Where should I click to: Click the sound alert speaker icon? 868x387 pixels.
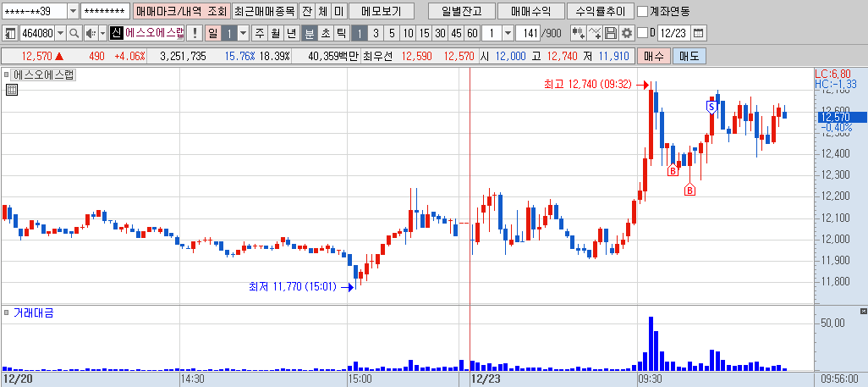90,33
